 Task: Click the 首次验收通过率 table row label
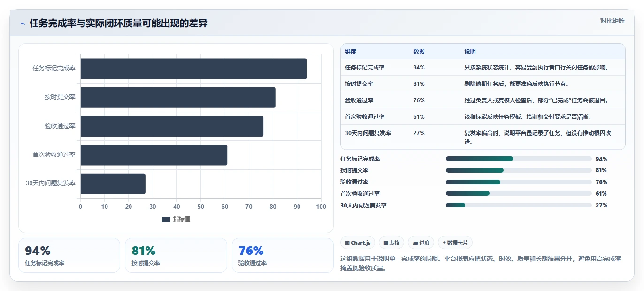click(365, 117)
